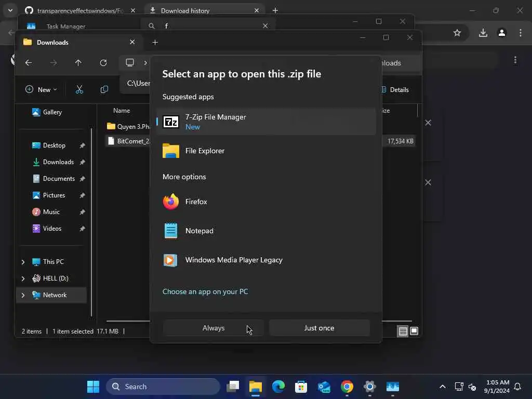This screenshot has width=532, height=399.
Task: Choose 7-Zip File Manager to open the zip
Action: point(266,122)
